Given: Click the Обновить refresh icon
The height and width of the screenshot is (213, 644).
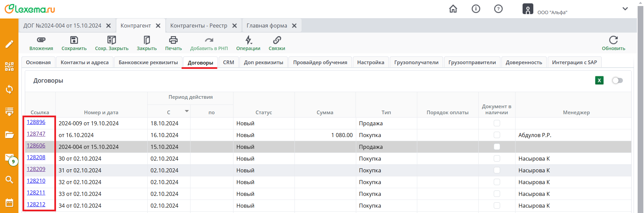Looking at the screenshot, I should (613, 40).
